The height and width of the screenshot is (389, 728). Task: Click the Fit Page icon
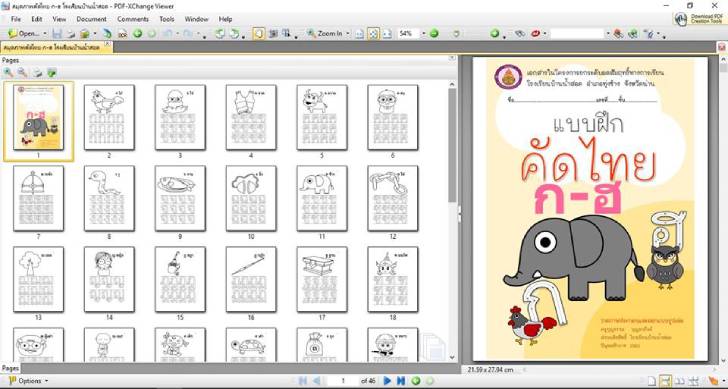373,33
